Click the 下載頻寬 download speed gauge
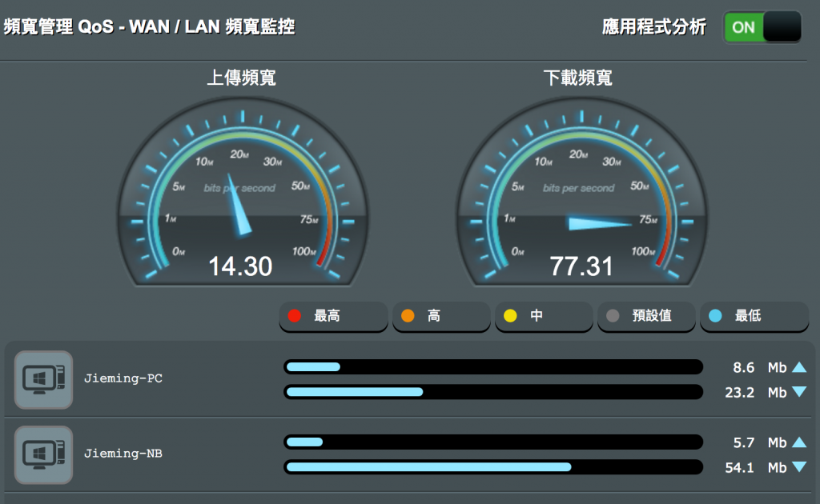The height and width of the screenshot is (504, 820). coord(581,192)
